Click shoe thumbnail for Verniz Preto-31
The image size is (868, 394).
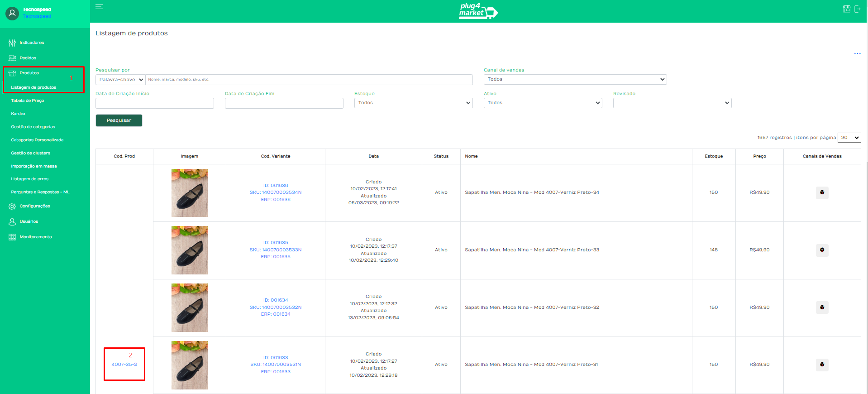[190, 365]
